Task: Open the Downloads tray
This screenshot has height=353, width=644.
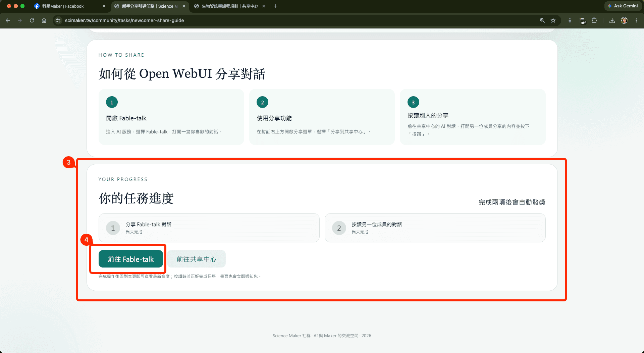Action: click(x=612, y=20)
